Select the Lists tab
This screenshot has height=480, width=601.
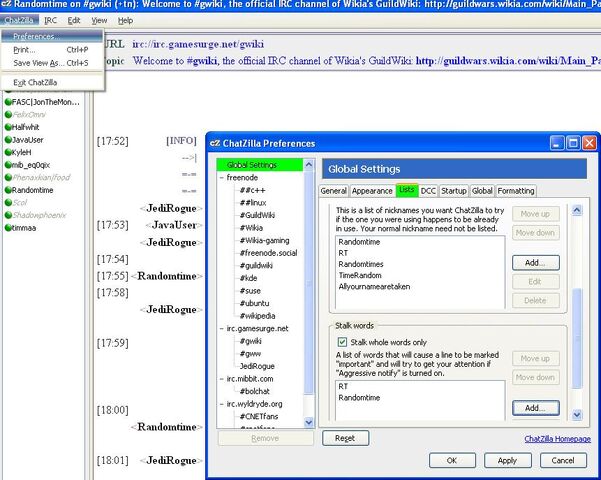(407, 190)
